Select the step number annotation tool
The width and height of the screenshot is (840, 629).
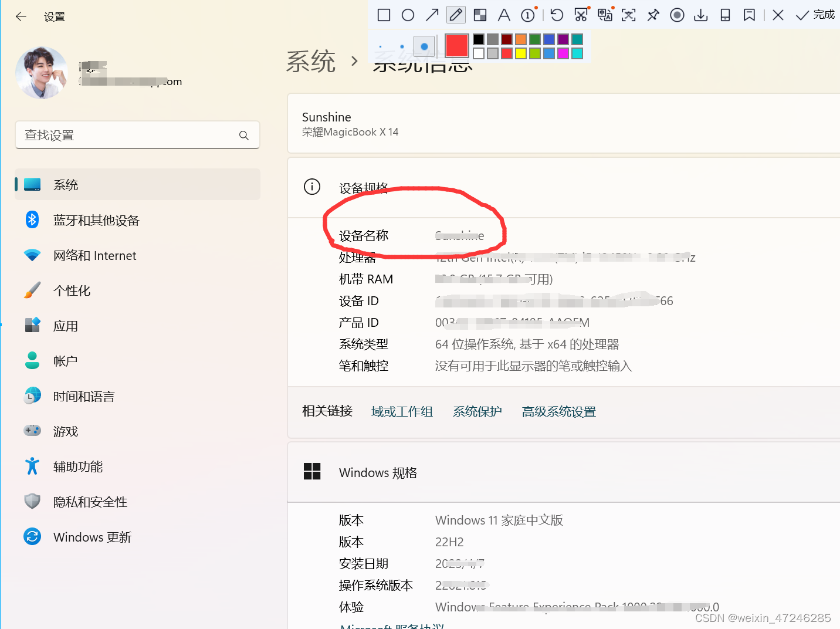coord(528,15)
